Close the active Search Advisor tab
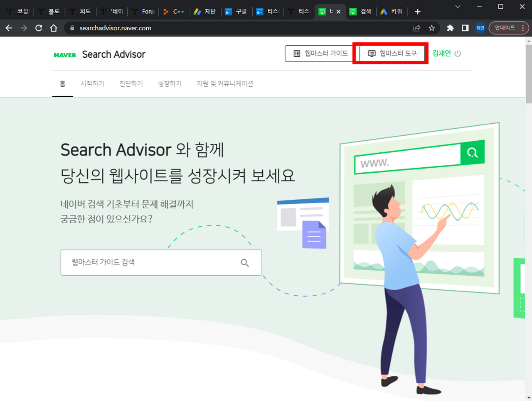532x401 pixels. [x=338, y=12]
